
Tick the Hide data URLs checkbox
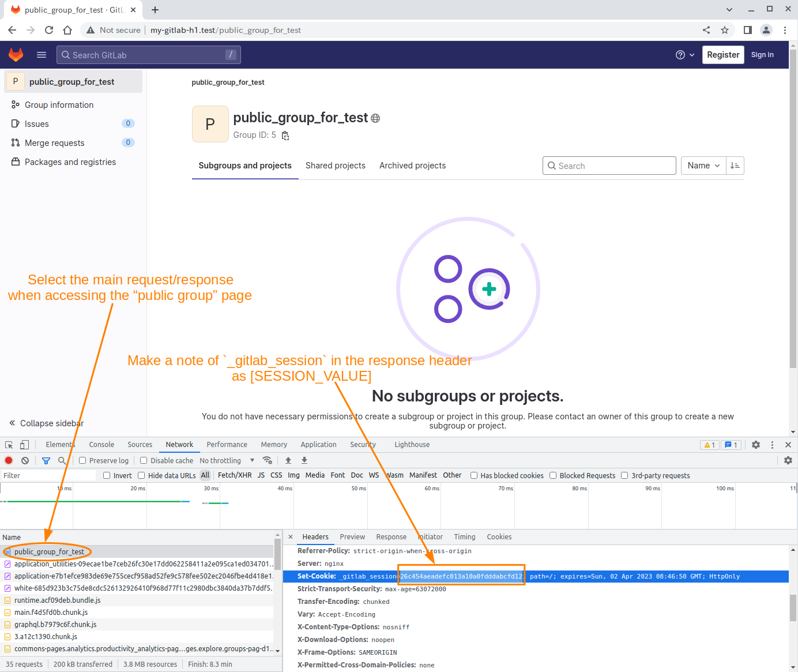(x=141, y=475)
